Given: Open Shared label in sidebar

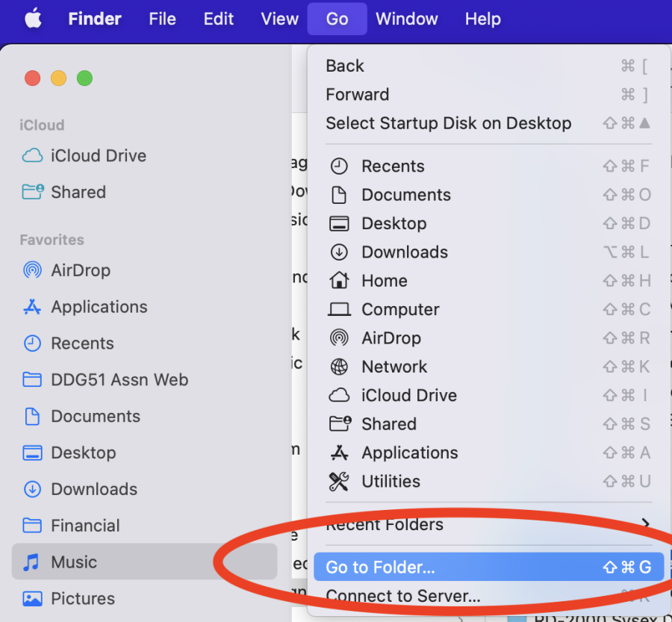Looking at the screenshot, I should coord(78,192).
